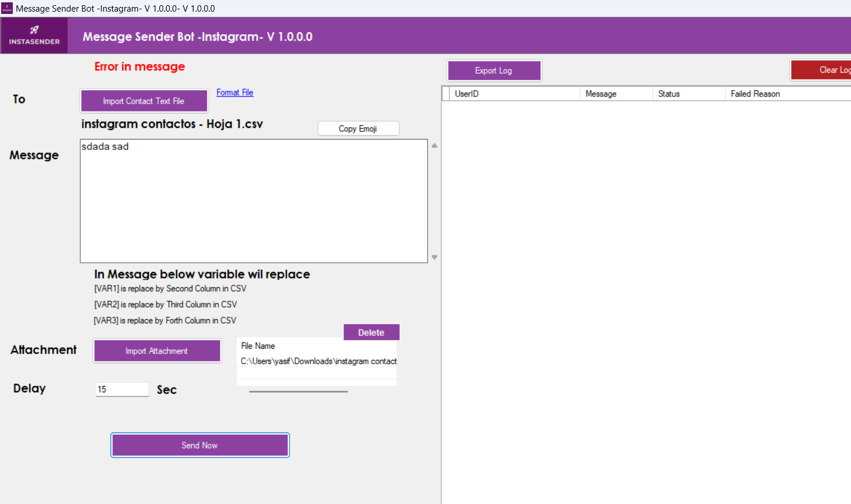This screenshot has height=504, width=851.
Task: Clear the log
Action: 821,70
